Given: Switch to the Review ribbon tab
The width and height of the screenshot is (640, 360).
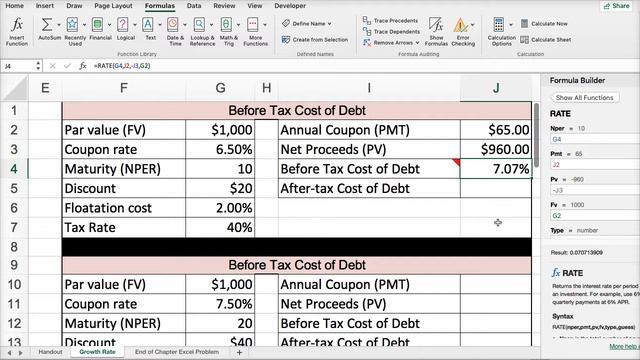Looking at the screenshot, I should tap(224, 6).
